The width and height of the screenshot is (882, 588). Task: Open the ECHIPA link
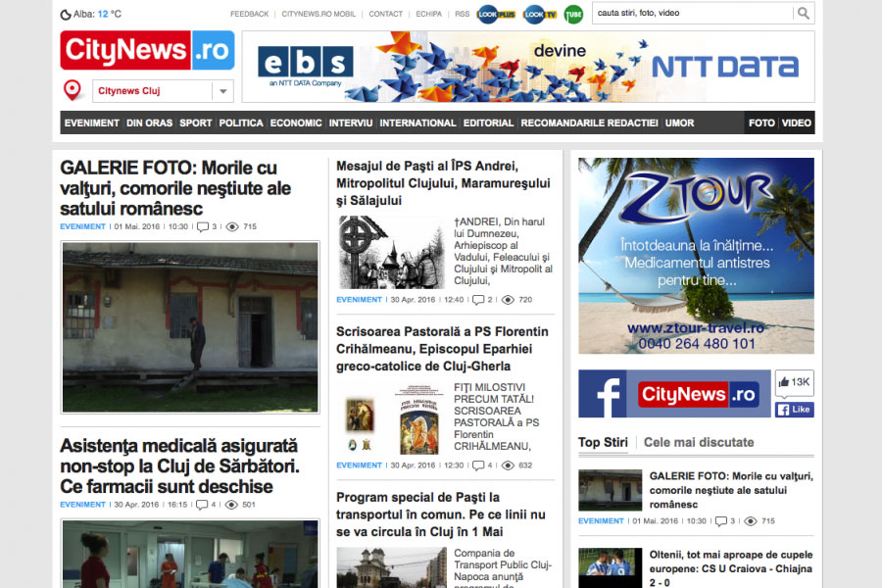(428, 14)
